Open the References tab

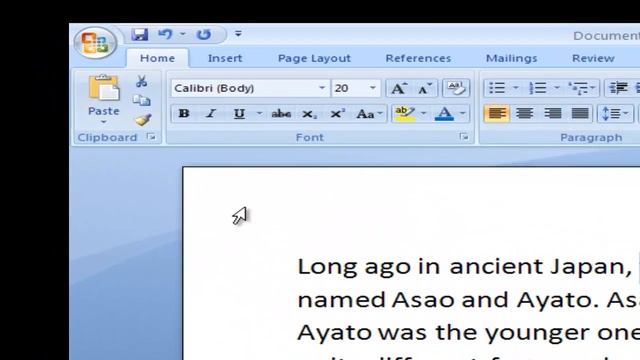[418, 58]
